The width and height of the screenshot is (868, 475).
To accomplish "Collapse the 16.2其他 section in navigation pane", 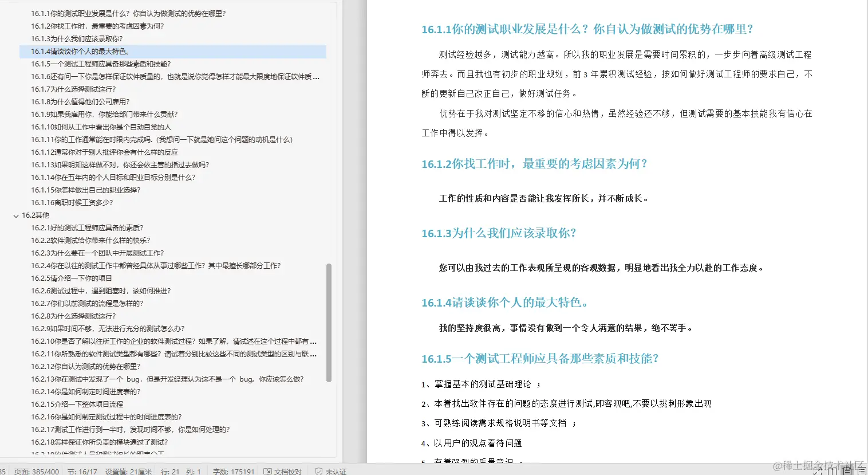I will click(16, 215).
